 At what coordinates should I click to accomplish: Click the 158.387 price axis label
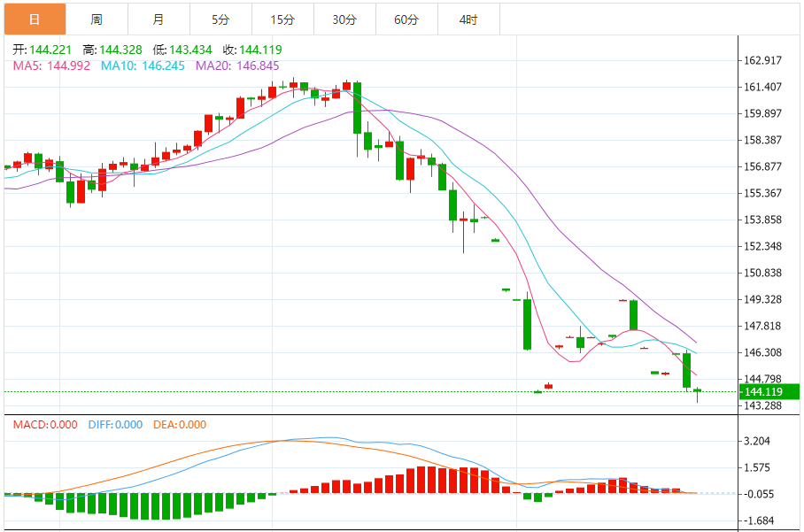763,140
